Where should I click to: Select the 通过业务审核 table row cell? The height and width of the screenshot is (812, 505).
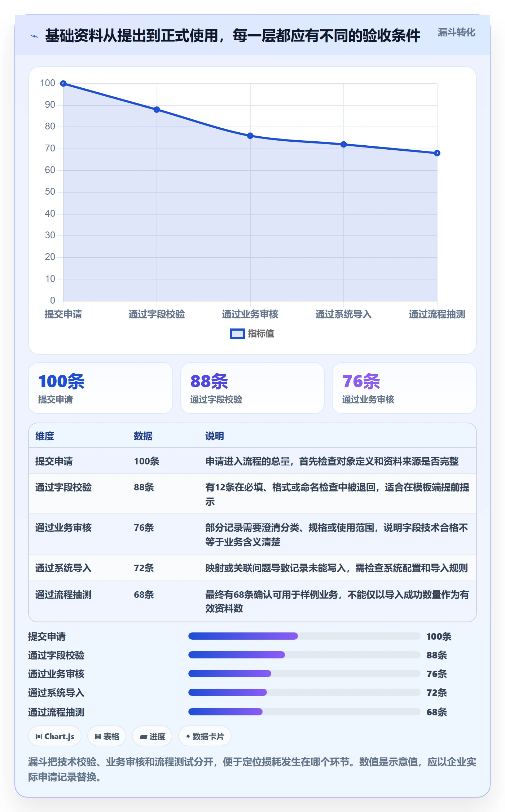[63, 528]
